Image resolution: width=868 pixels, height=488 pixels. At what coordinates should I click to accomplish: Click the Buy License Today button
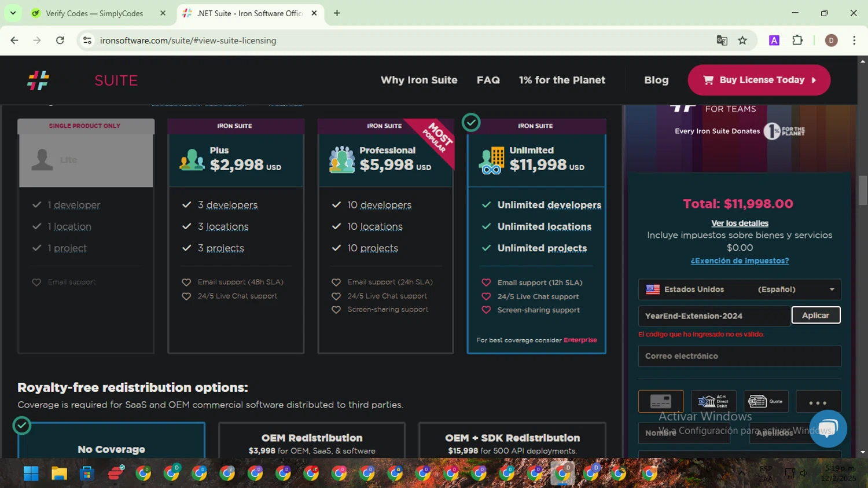coord(759,80)
